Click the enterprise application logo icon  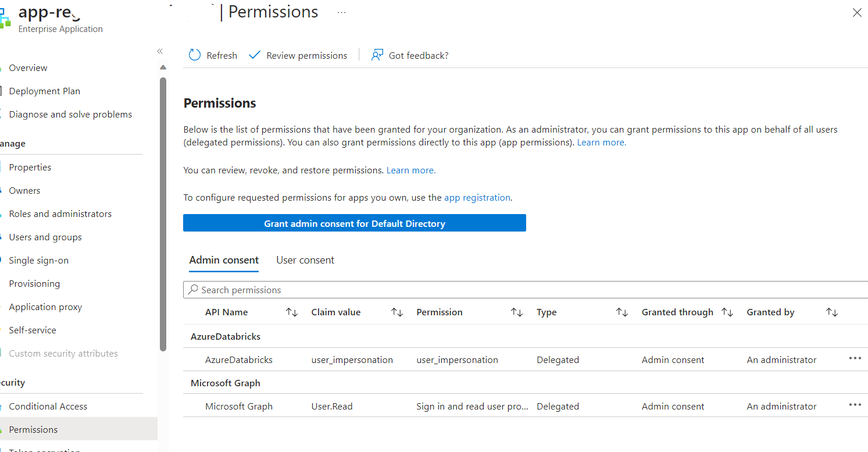[x=5, y=17]
